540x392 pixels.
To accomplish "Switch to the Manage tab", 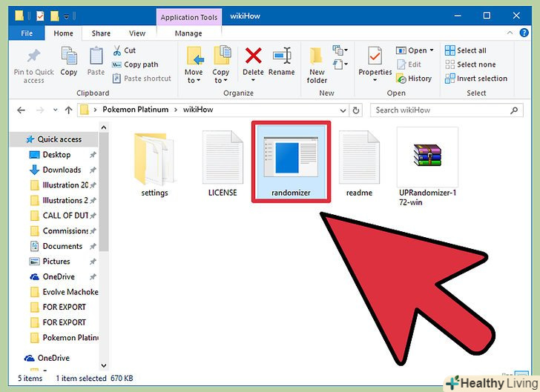I will [x=188, y=33].
